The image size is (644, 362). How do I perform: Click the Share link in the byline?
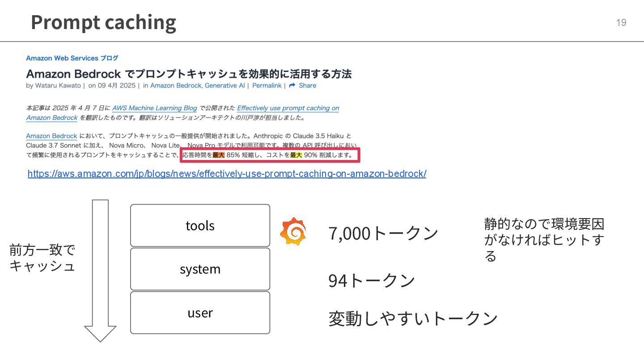[x=307, y=85]
